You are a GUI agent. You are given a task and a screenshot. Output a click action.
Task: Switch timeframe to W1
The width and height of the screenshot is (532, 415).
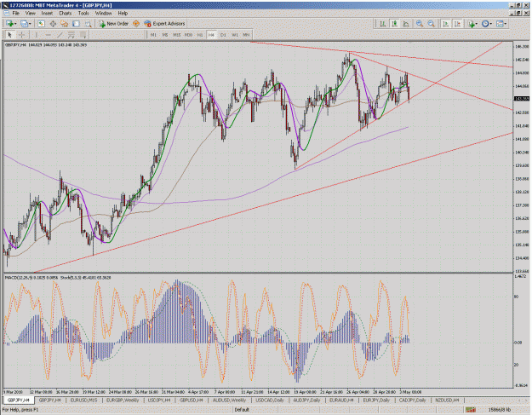point(235,35)
